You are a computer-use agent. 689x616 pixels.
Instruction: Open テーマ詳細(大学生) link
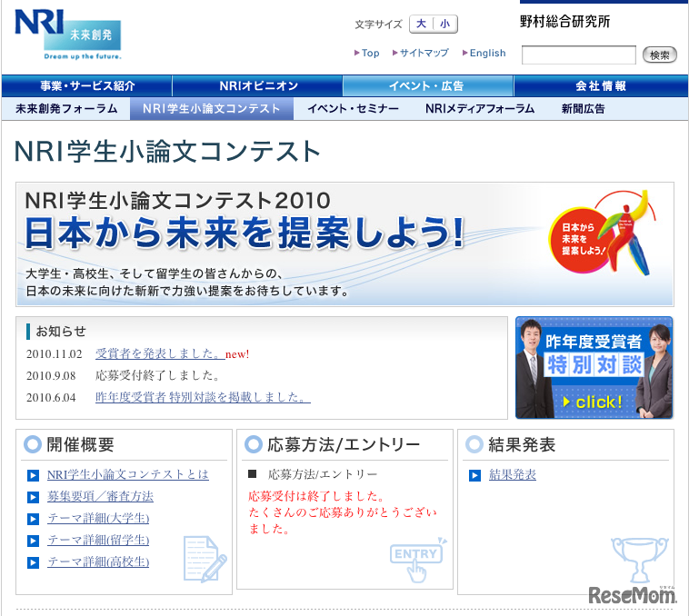tap(98, 518)
